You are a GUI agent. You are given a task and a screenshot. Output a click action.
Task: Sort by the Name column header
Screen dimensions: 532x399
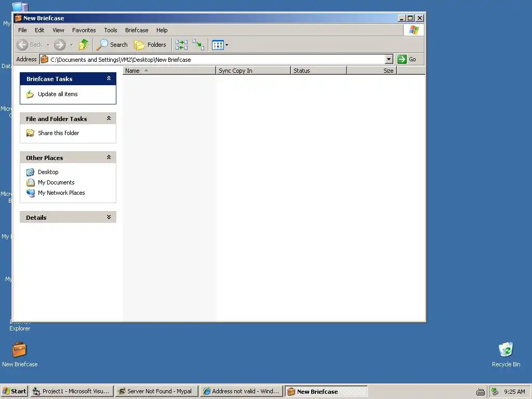(169, 71)
